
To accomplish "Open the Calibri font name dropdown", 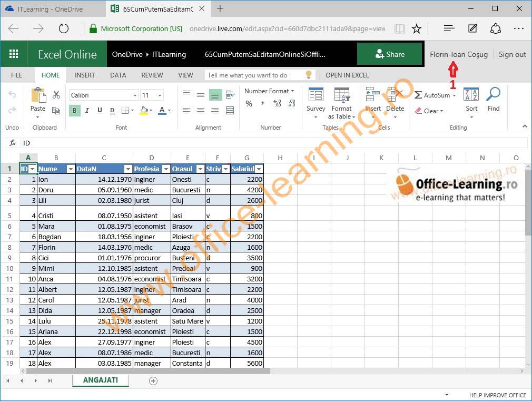I will pos(135,95).
